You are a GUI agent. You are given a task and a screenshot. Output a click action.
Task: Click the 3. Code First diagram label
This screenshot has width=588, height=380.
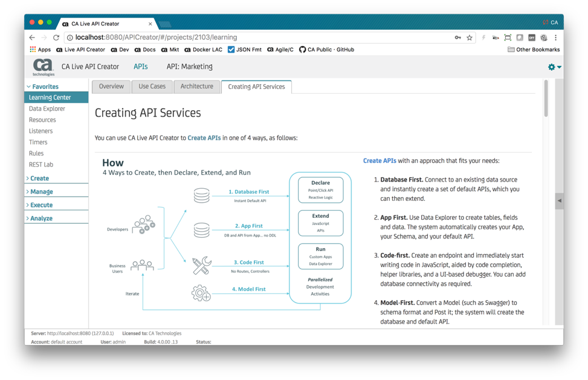coord(248,263)
